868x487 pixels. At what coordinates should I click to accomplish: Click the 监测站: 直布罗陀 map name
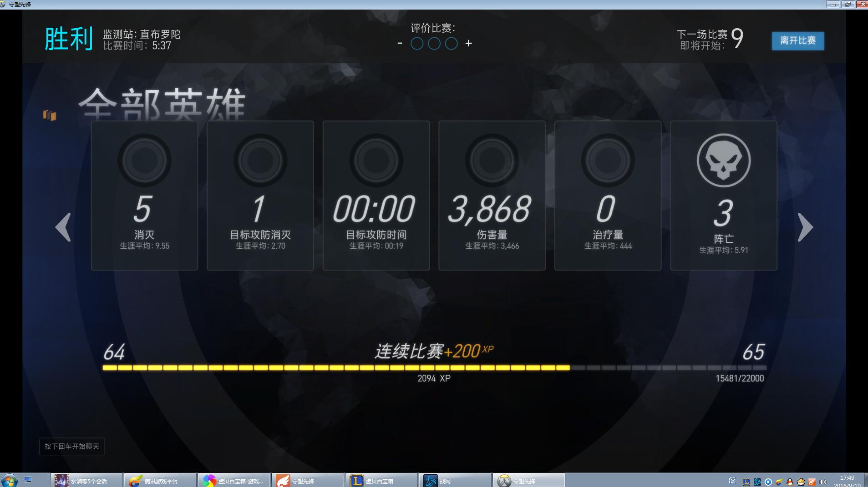click(x=142, y=35)
